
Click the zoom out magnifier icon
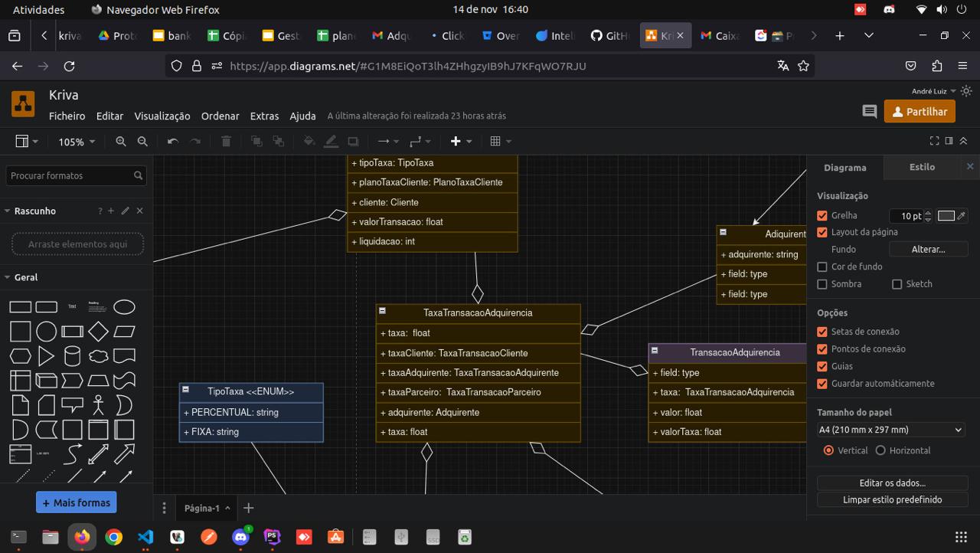tap(142, 142)
